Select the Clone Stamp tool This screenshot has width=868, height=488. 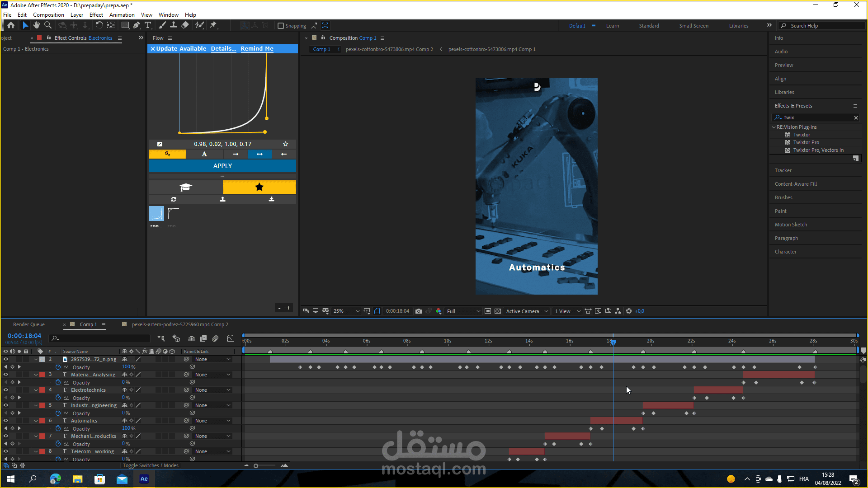[174, 25]
